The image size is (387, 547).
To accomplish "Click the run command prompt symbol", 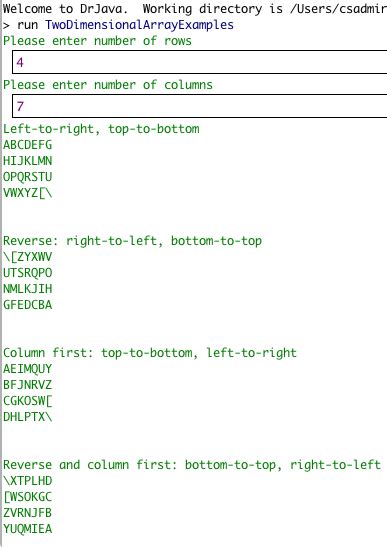I will [x=6, y=25].
